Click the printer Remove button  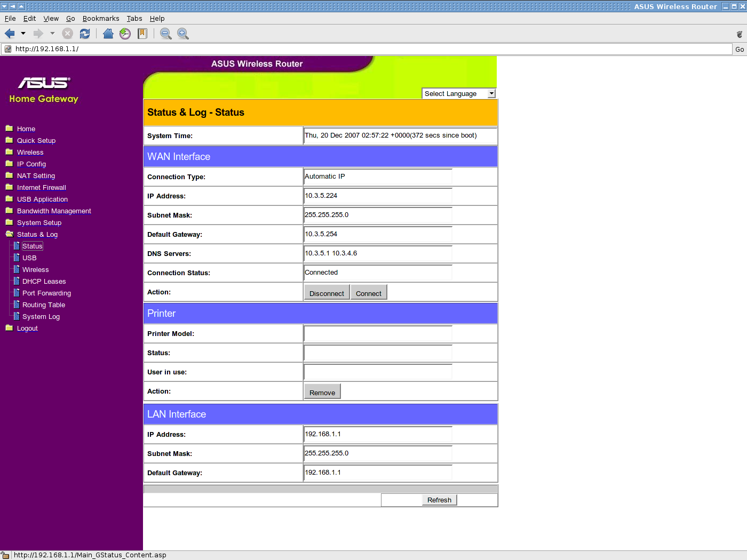pyautogui.click(x=322, y=392)
